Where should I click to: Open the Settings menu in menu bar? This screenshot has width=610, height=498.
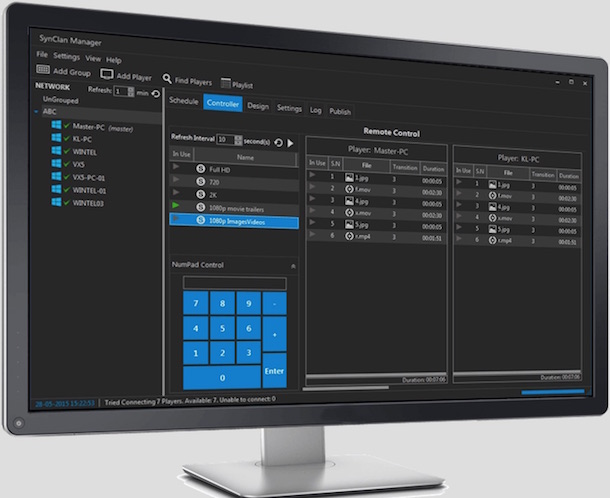[66, 56]
